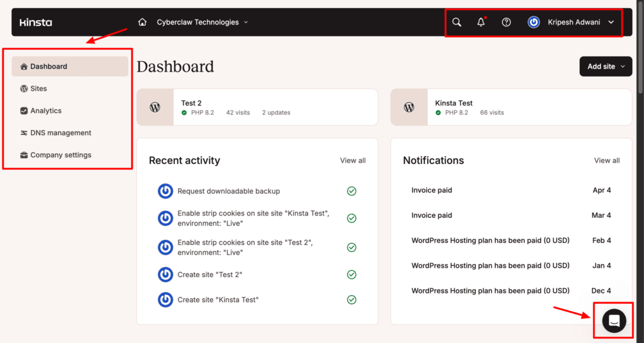Open the chat support bubble
The height and width of the screenshot is (343, 644).
click(x=614, y=320)
